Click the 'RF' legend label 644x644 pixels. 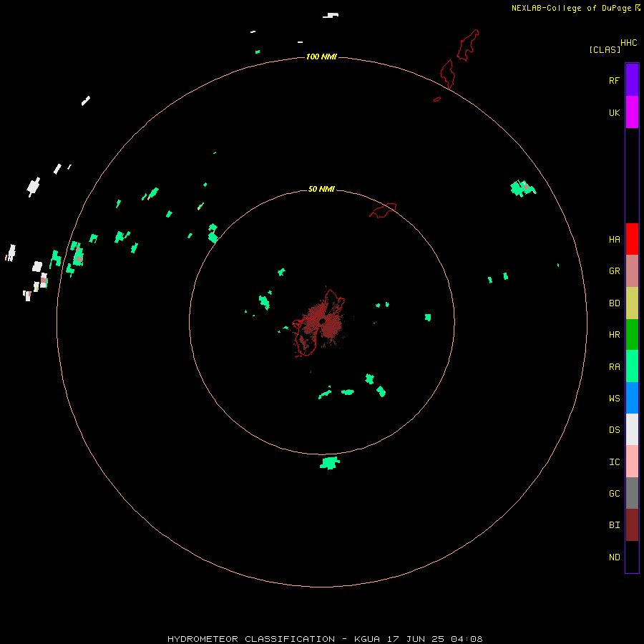click(x=614, y=80)
